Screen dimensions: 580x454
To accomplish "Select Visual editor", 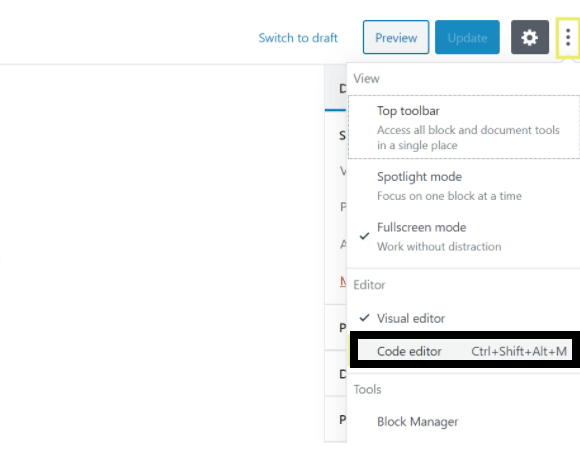I will 464,318.
